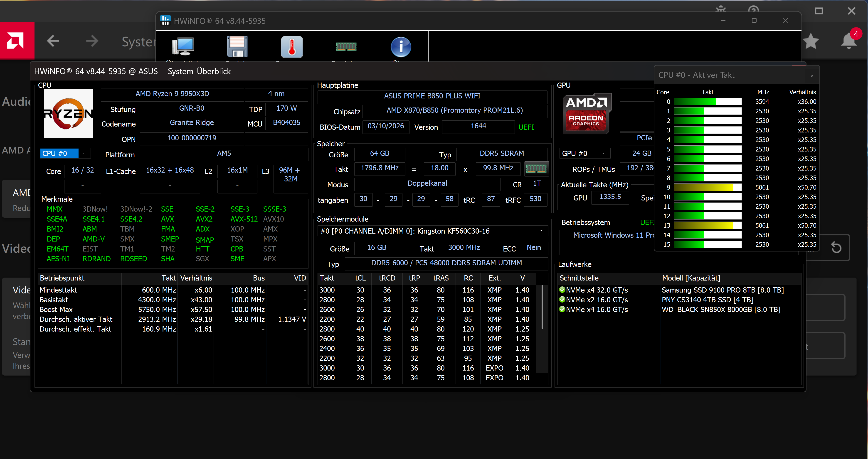This screenshot has height=459, width=868.
Task: Select the Durchsch. aktiver Takt row
Action: click(173, 319)
